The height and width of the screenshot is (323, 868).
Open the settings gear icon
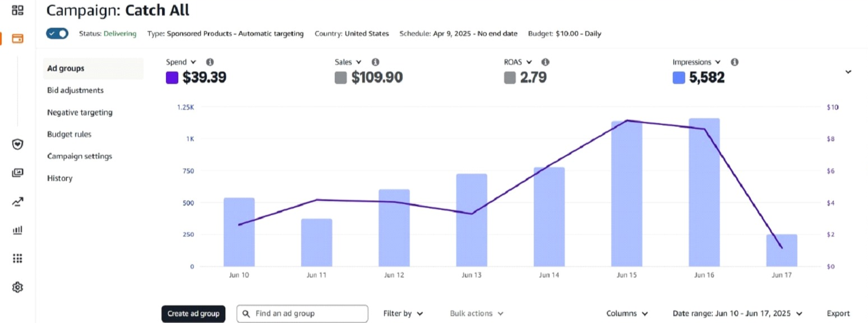[x=17, y=288]
